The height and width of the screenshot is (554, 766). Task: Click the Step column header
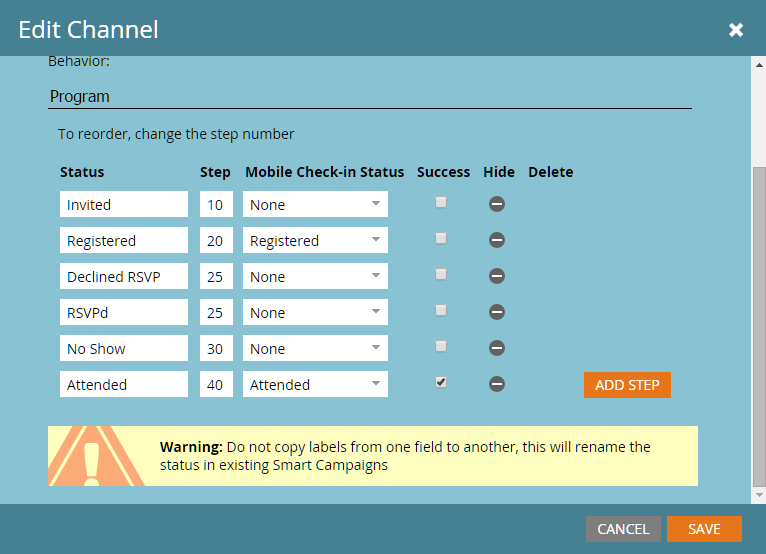point(215,172)
